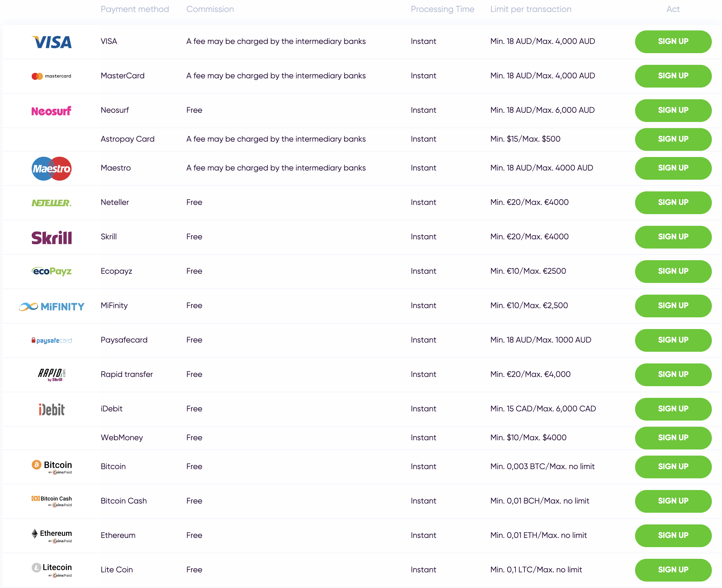Click Sign Up in the Rapid transfer row
722x588 pixels.
click(673, 374)
